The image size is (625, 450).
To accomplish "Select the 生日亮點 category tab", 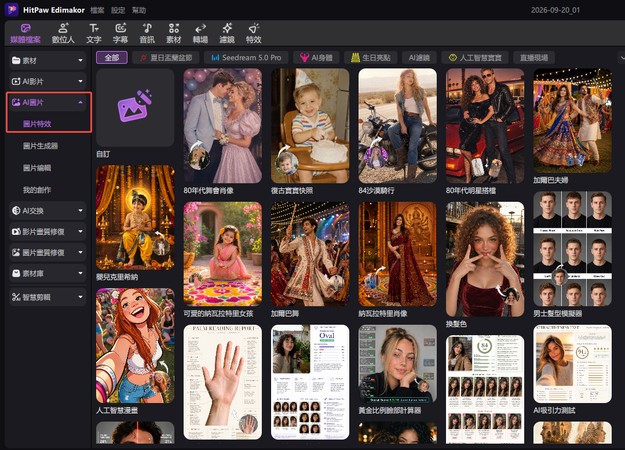I will 370,58.
